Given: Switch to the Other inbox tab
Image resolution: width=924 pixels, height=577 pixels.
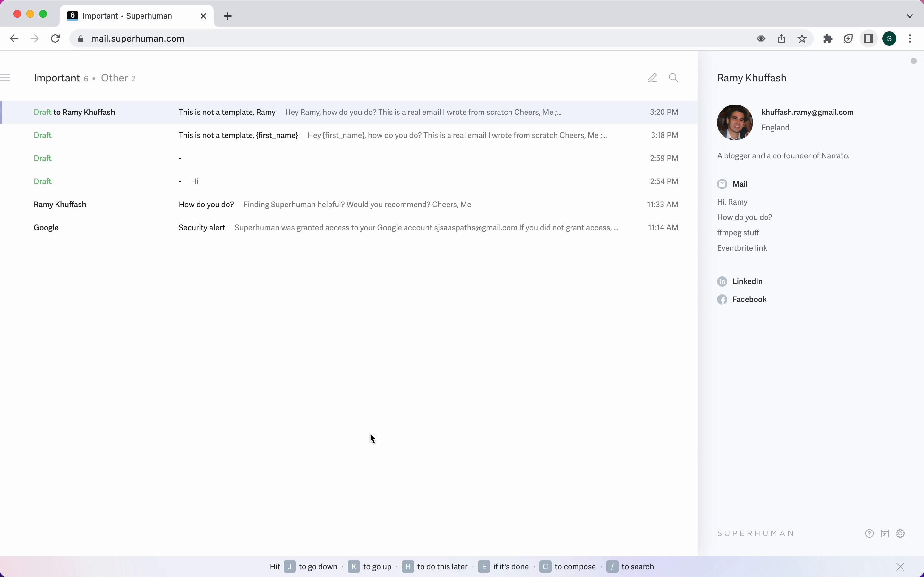Looking at the screenshot, I should (114, 78).
